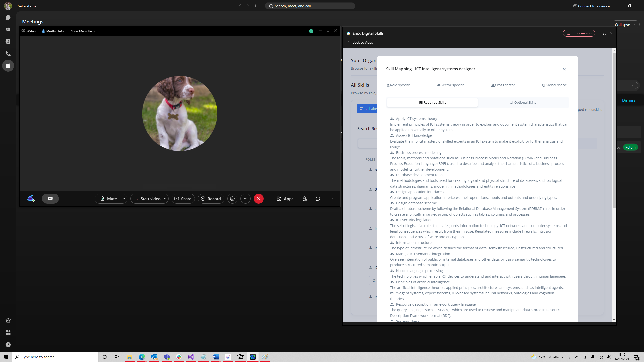The width and height of the screenshot is (644, 362).
Task: Open Windows notification center
Action: coord(636,357)
